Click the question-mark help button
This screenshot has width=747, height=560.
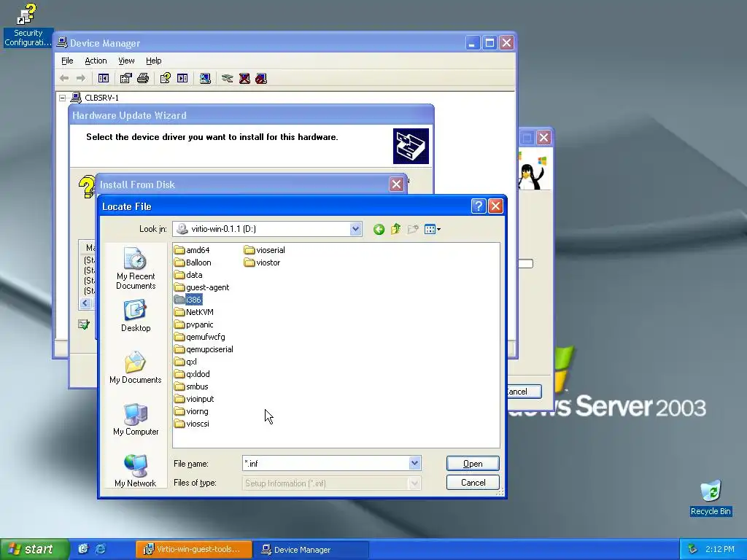(x=479, y=206)
